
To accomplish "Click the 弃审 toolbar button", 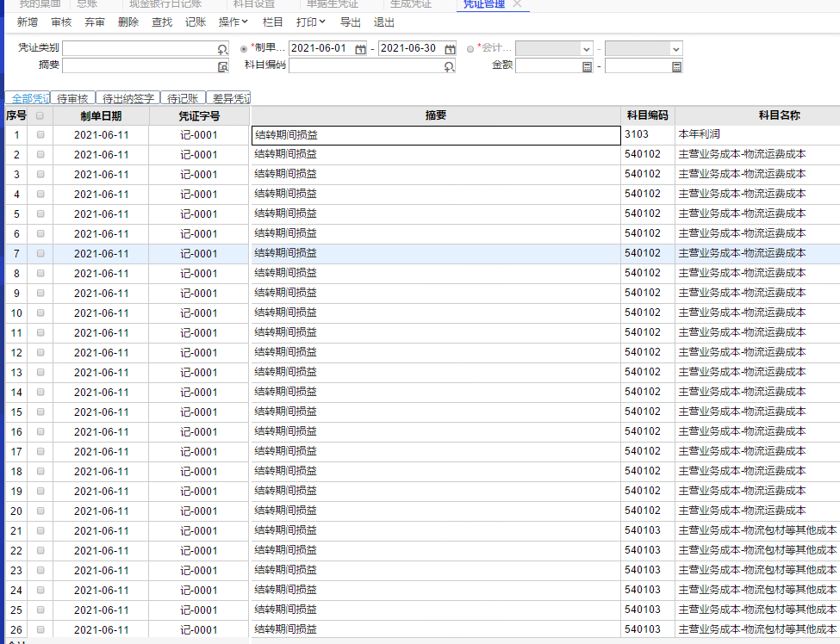I will 95,22.
